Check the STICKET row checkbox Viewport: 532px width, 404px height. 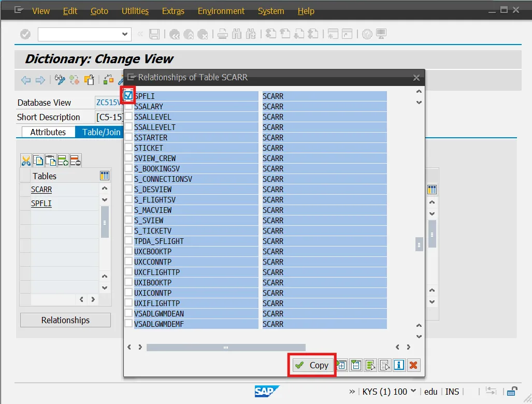point(128,148)
